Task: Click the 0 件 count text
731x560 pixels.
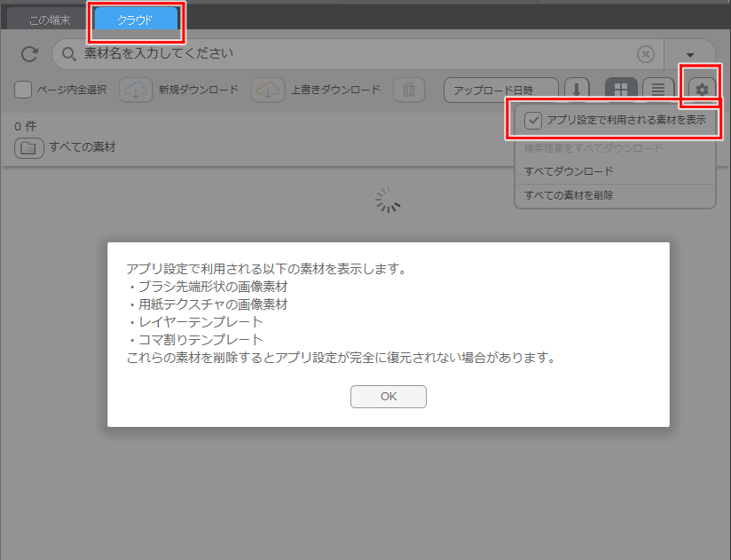Action: [x=25, y=126]
